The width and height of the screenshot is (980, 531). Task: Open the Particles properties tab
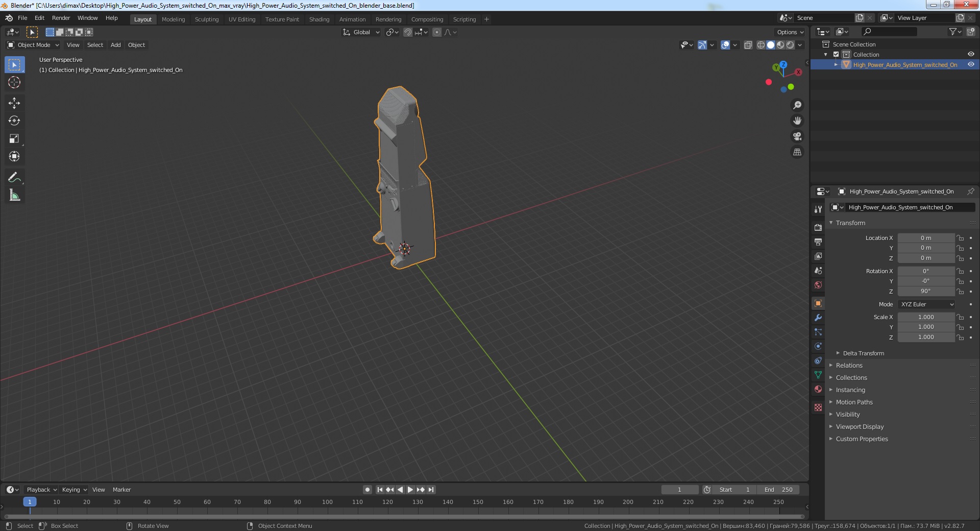pos(818,332)
